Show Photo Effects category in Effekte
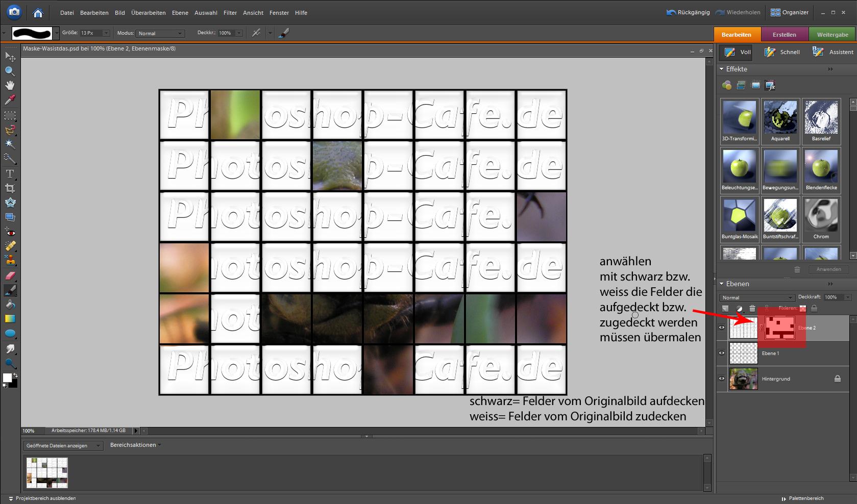The height and width of the screenshot is (504, 857). tap(756, 85)
